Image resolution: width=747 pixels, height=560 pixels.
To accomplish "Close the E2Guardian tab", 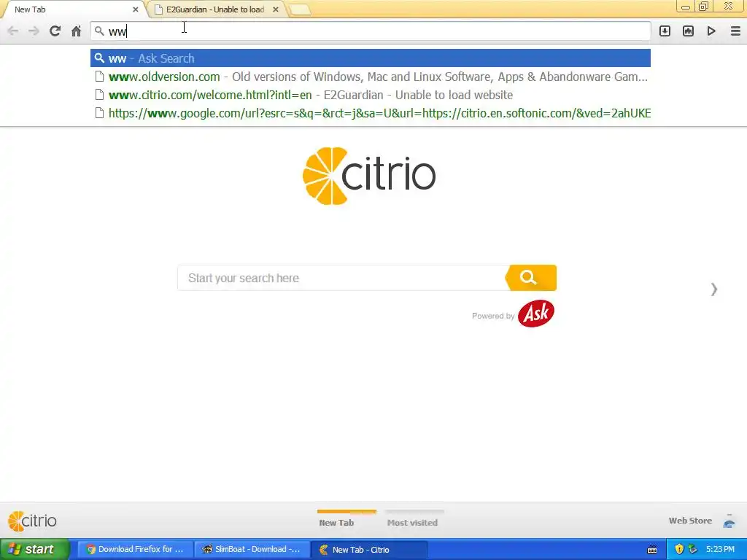I will point(275,9).
